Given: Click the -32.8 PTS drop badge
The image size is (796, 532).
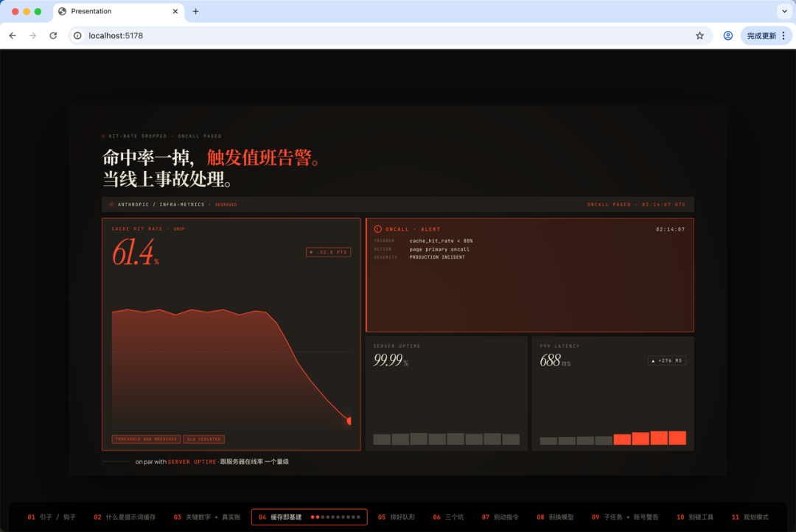Looking at the screenshot, I should point(329,252).
